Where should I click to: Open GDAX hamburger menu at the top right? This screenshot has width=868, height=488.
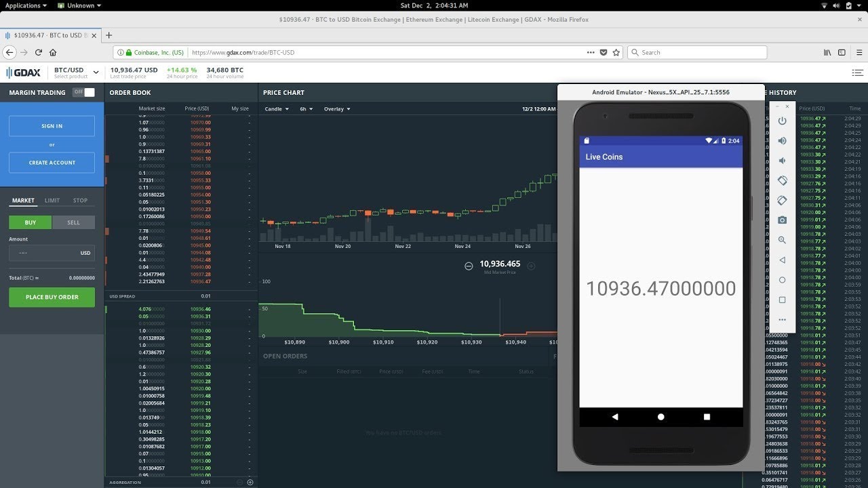858,73
